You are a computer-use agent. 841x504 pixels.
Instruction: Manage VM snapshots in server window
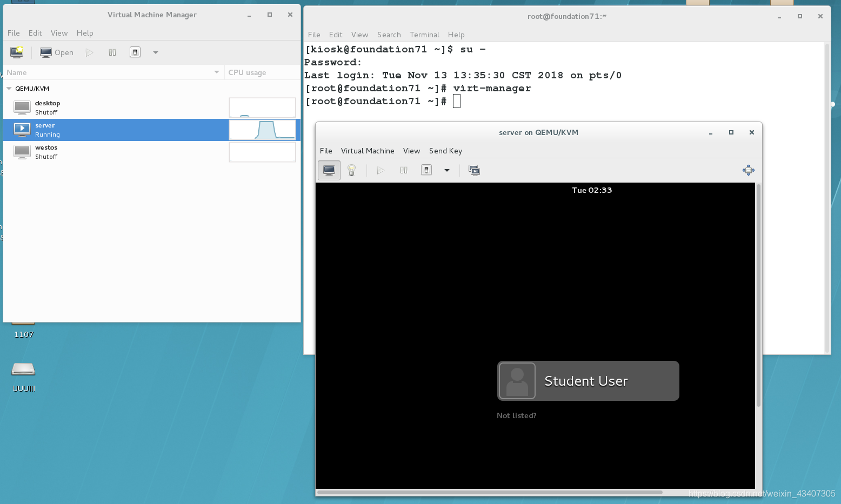coord(474,170)
